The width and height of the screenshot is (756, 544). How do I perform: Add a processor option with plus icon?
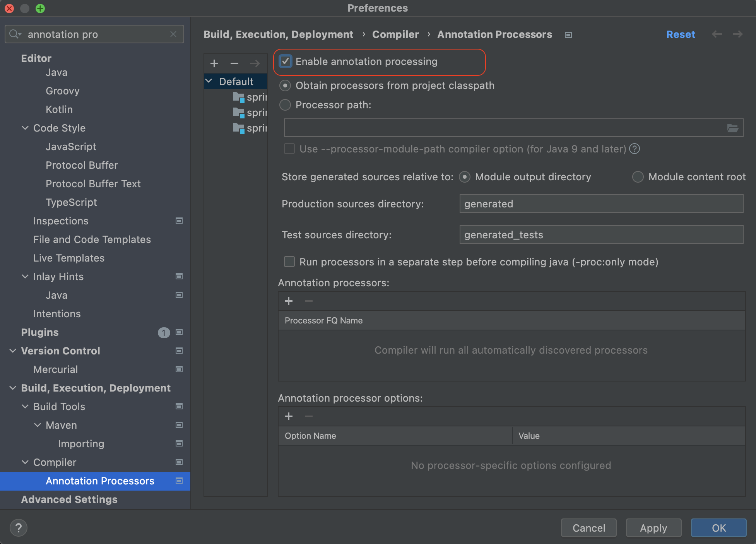tap(289, 416)
